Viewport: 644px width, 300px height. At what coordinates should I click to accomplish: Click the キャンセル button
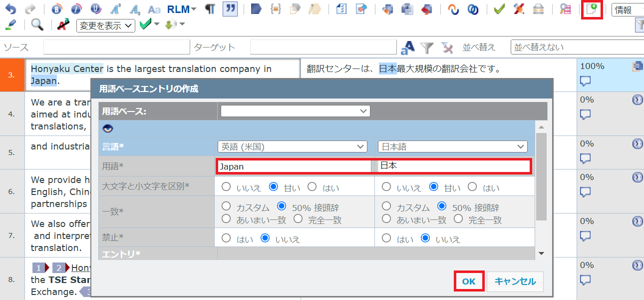tap(515, 281)
